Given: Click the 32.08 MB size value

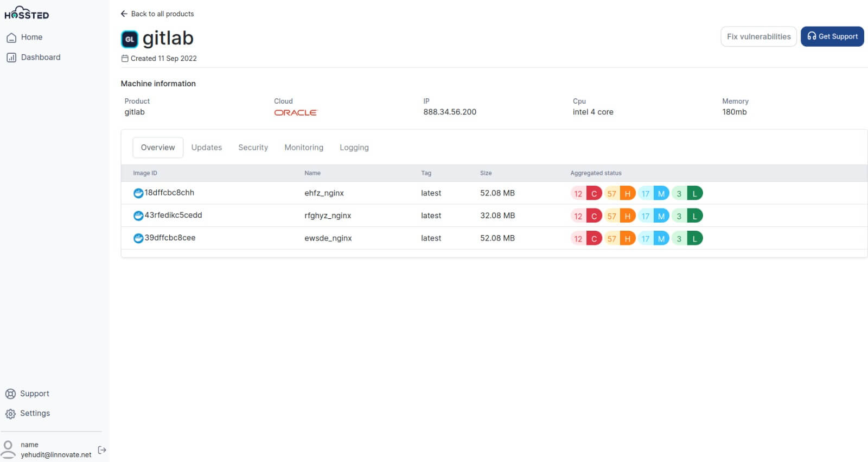Looking at the screenshot, I should coord(497,216).
